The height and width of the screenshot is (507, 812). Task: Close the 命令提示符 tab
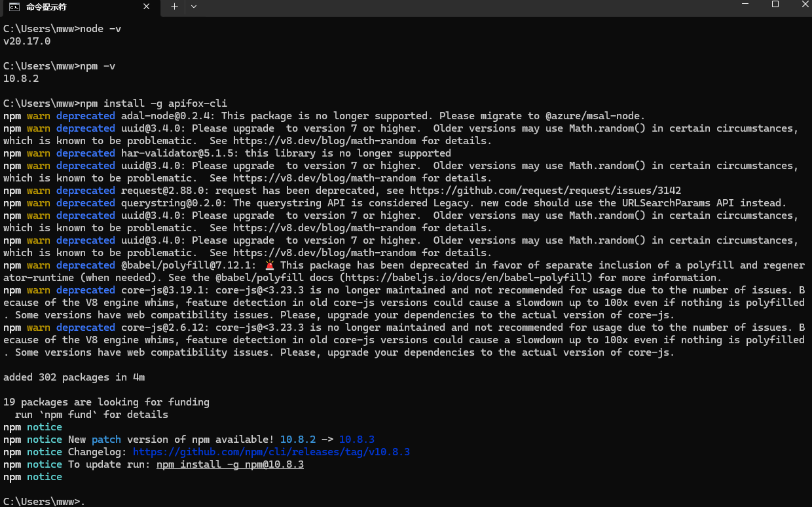tap(147, 7)
